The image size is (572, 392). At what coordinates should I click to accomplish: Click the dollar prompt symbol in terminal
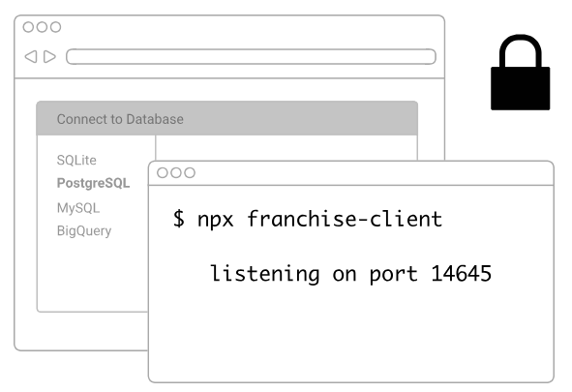(x=179, y=219)
